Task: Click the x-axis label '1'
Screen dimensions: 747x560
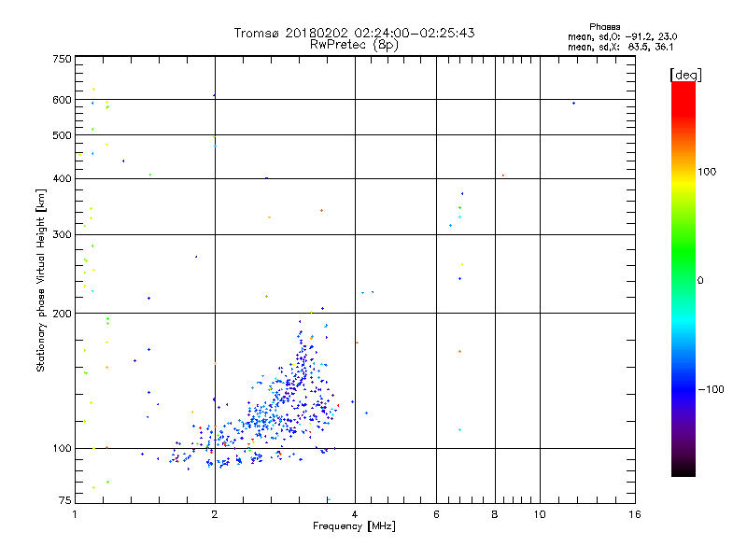Action: 75,514
